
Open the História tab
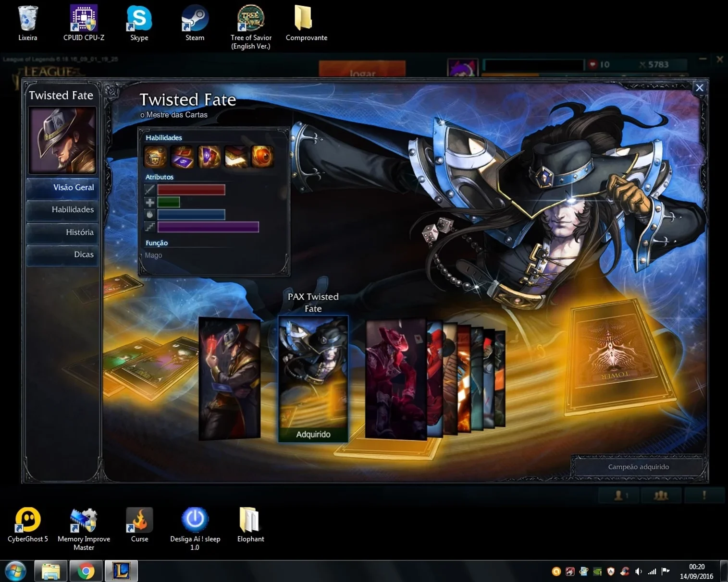tap(62, 232)
